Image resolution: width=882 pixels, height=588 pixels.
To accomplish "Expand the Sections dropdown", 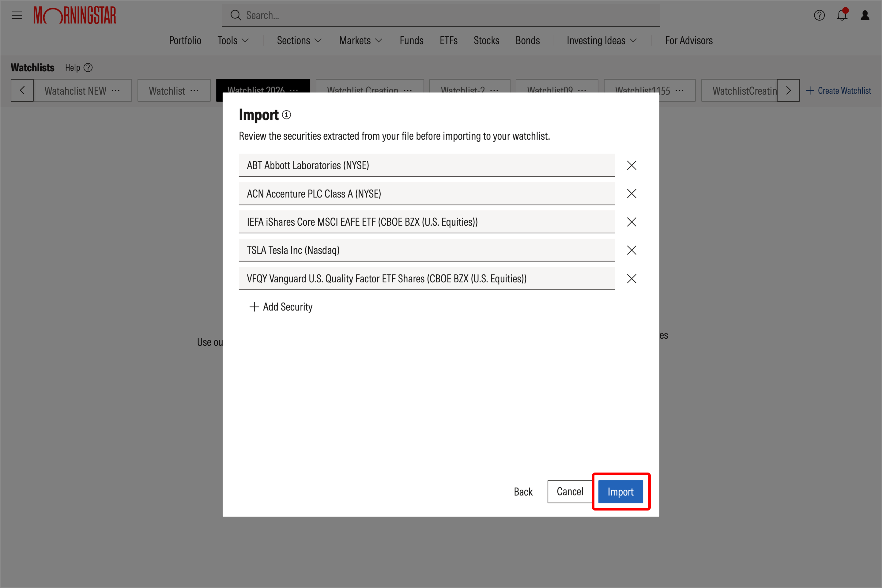I will (x=299, y=40).
